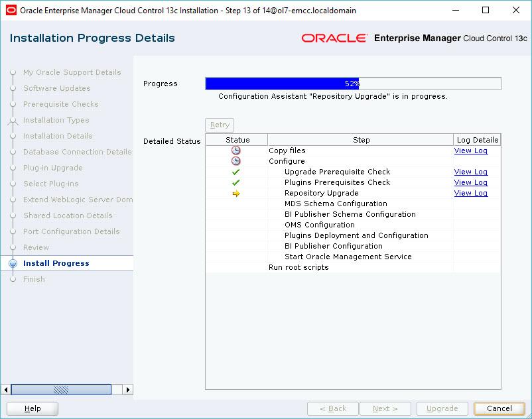Select Installation Types step in sidebar
The height and width of the screenshot is (419, 532).
(56, 120)
